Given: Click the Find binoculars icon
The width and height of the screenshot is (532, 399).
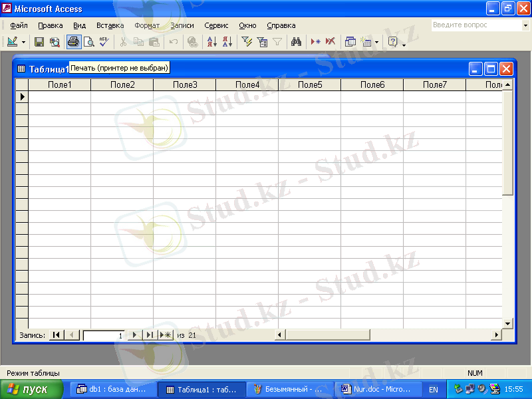Looking at the screenshot, I should pyautogui.click(x=296, y=42).
